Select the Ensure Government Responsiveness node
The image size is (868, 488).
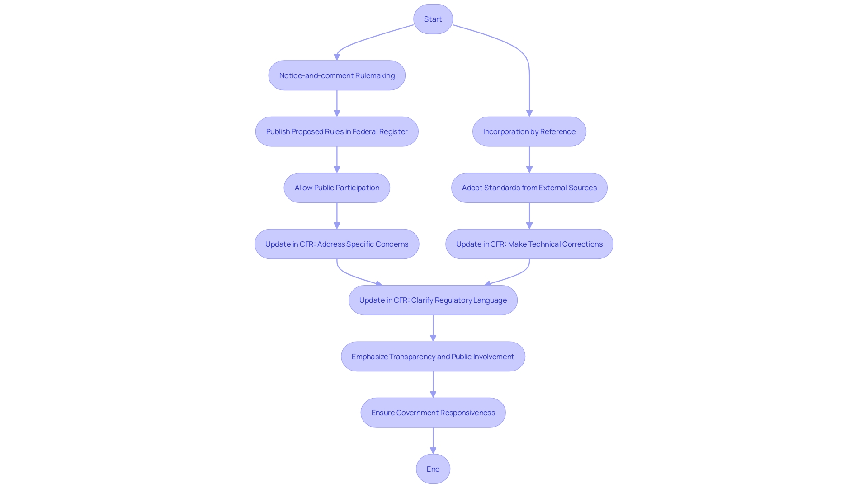click(433, 413)
